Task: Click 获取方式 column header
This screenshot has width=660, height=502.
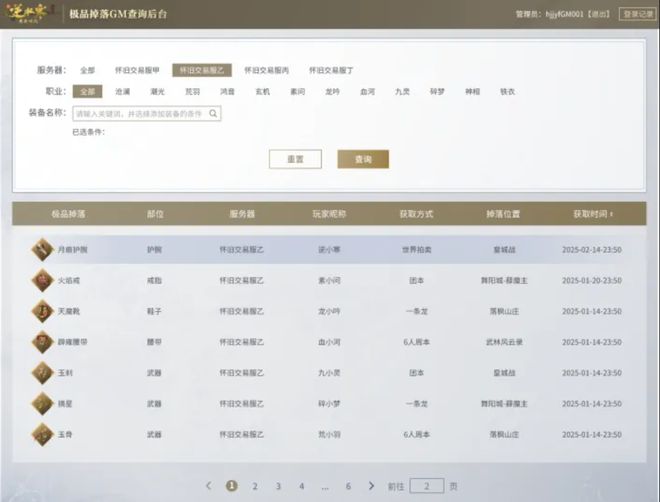Action: (416, 214)
